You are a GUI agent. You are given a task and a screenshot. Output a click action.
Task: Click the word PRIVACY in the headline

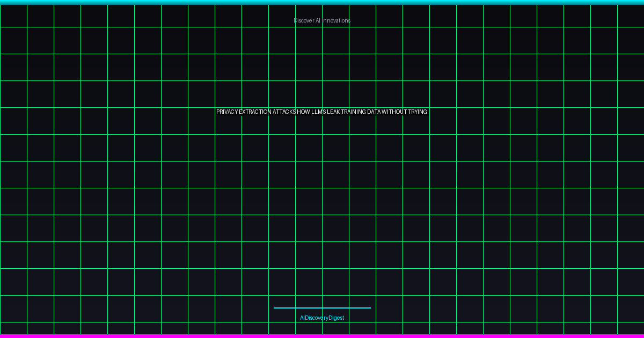pos(227,112)
